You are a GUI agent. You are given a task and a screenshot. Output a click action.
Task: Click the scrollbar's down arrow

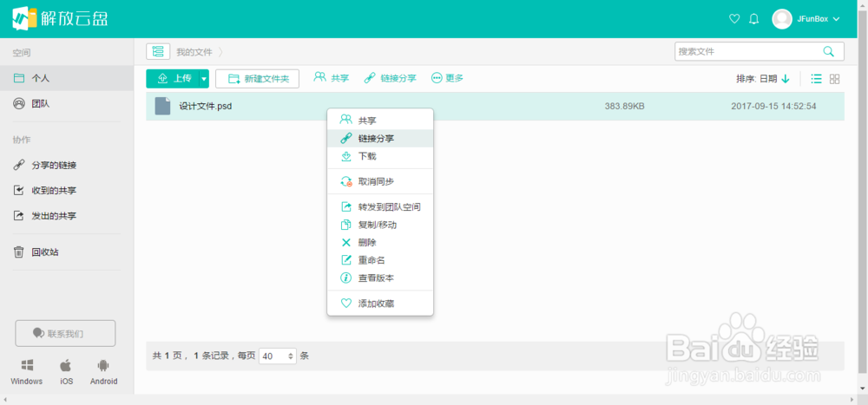click(863, 389)
